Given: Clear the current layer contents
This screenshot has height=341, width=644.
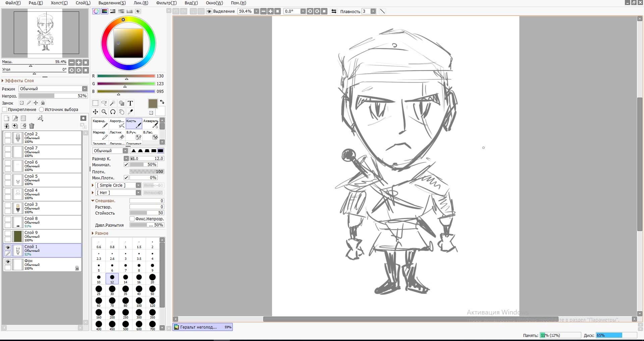Looking at the screenshot, I should coord(23,126).
